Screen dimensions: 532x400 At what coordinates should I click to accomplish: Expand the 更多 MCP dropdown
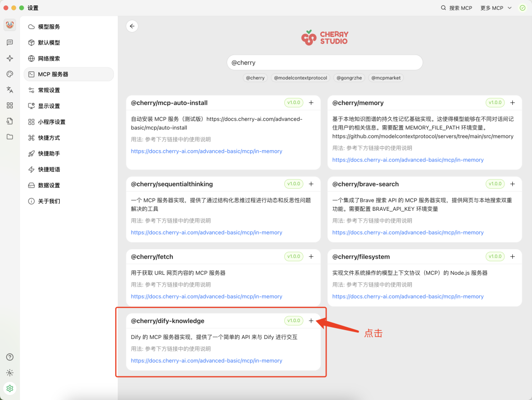496,8
